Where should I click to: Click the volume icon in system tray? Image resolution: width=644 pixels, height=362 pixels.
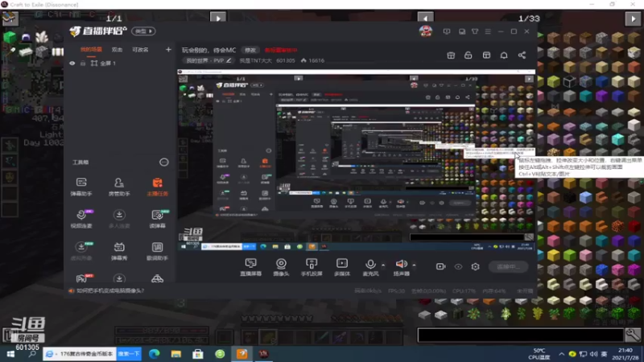593,354
